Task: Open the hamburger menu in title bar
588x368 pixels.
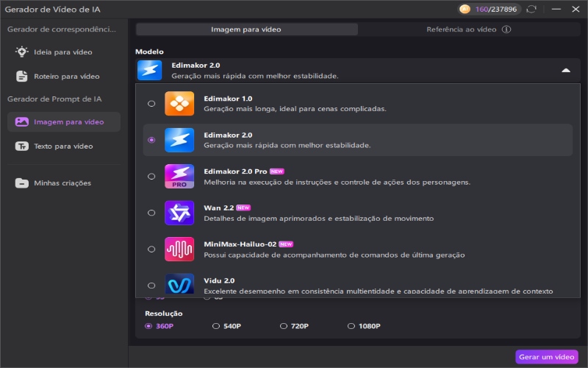Action: tap(554, 10)
